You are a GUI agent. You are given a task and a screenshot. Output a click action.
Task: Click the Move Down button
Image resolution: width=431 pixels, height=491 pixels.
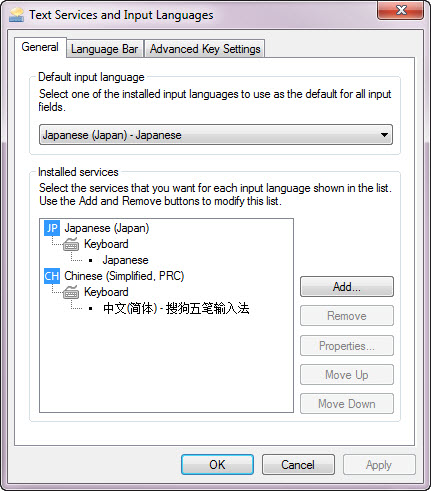pyautogui.click(x=347, y=404)
